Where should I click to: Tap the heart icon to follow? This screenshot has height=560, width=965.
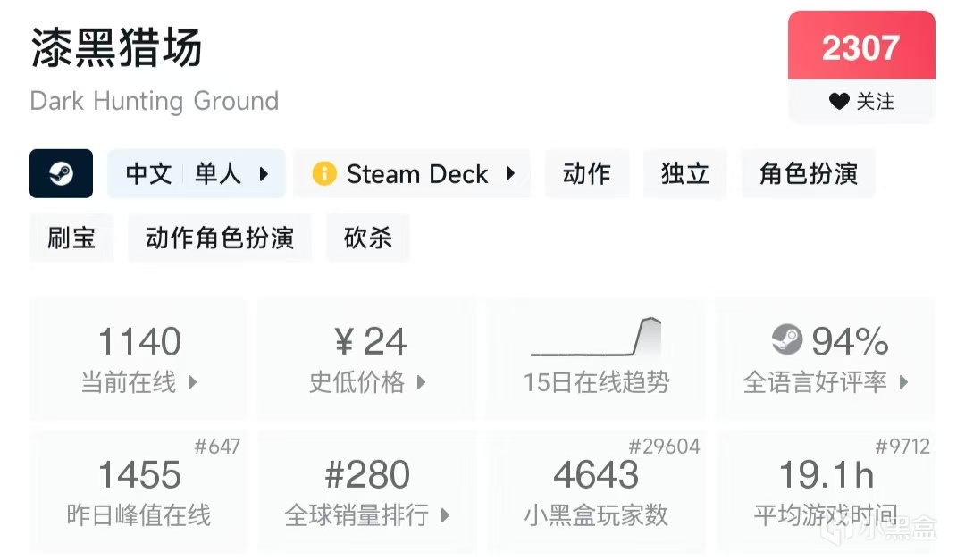pyautogui.click(x=839, y=101)
